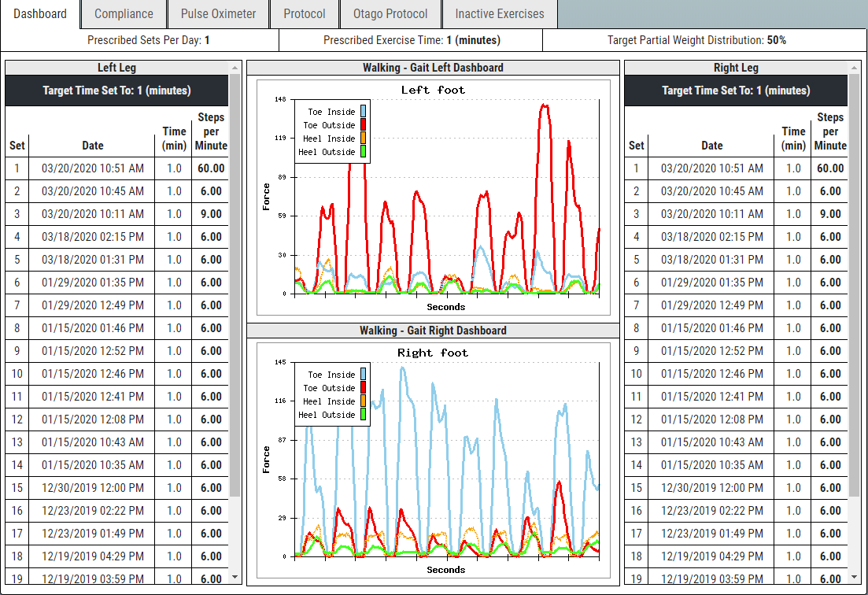Click Left Leg table scroll down arrow
The width and height of the screenshot is (868, 595).
pos(235,577)
